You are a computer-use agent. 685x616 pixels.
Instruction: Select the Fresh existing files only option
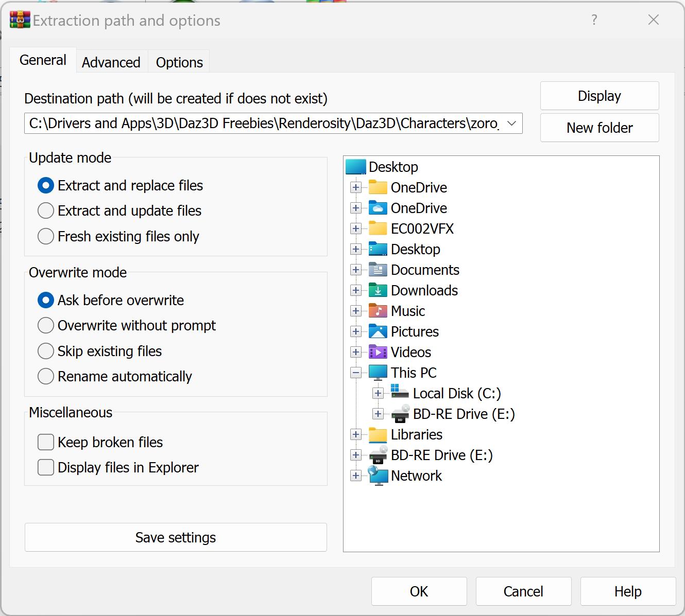pyautogui.click(x=46, y=236)
